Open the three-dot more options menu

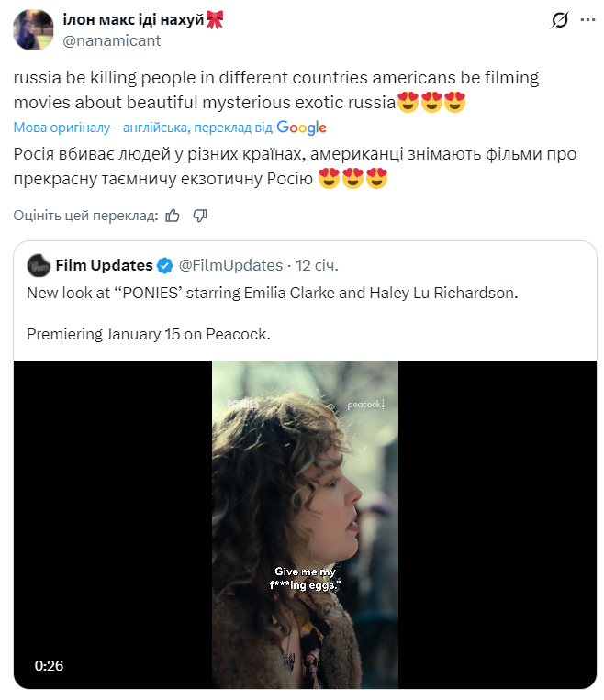coord(587,20)
